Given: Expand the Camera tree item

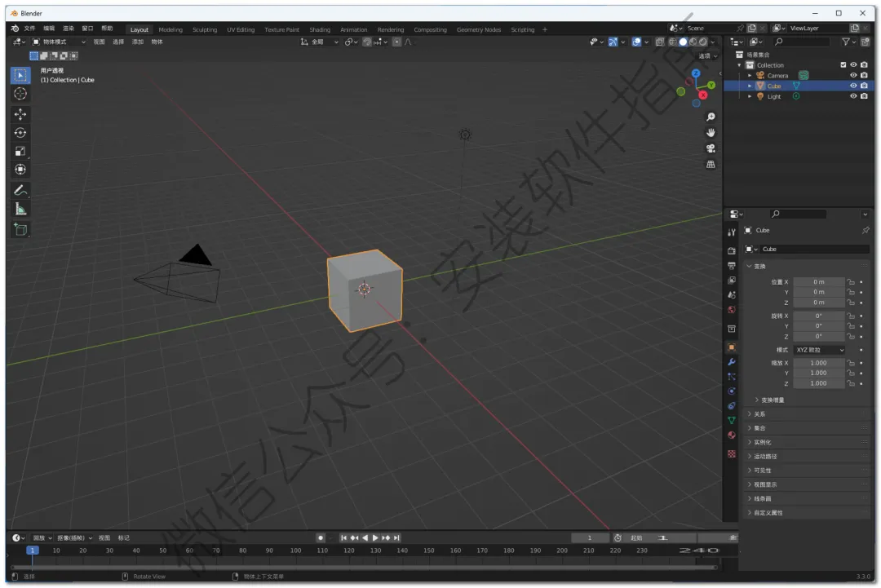Looking at the screenshot, I should (750, 75).
